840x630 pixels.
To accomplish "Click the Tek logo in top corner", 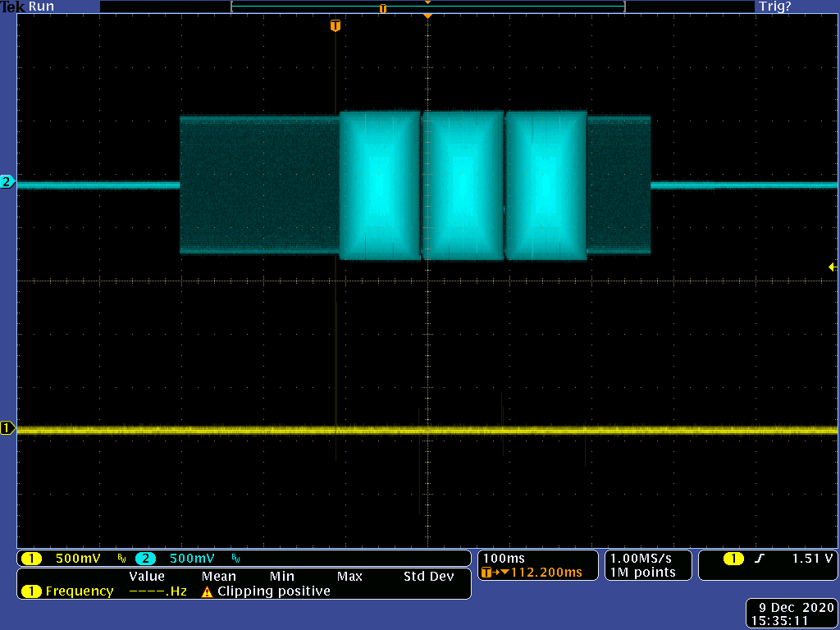I will [x=13, y=7].
